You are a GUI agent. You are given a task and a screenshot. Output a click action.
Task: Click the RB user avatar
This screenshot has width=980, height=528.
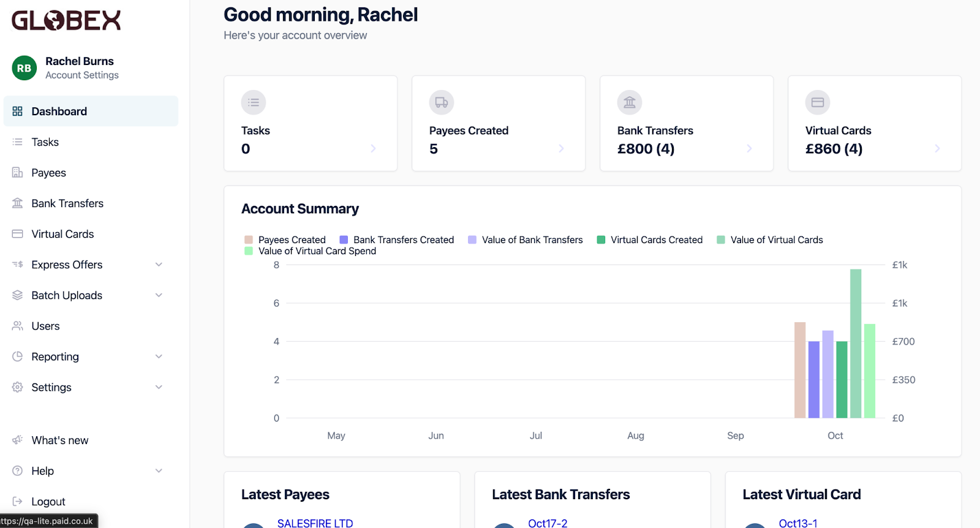click(24, 68)
